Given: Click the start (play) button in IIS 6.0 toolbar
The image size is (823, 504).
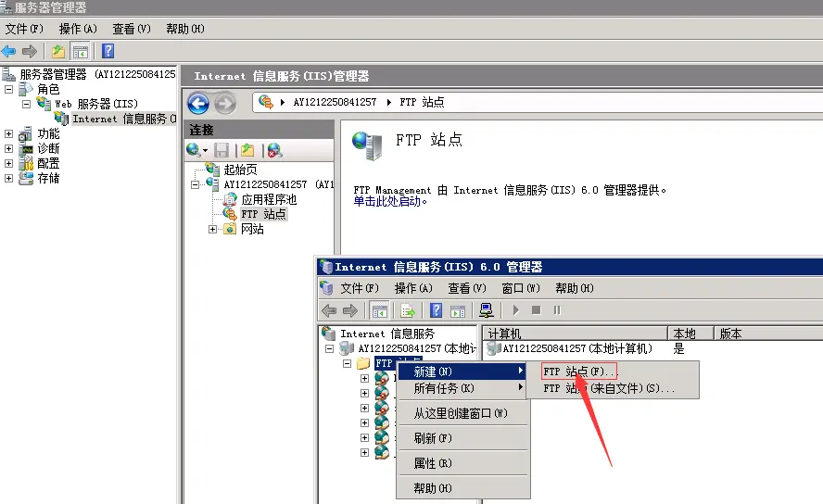Looking at the screenshot, I should [x=515, y=310].
